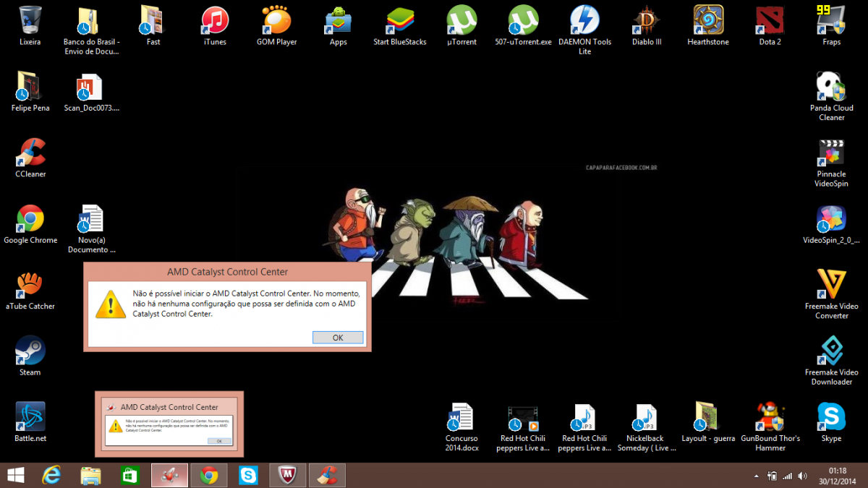Select the Concurso 2014.docx document
This screenshot has width=868, height=488.
coord(461,427)
